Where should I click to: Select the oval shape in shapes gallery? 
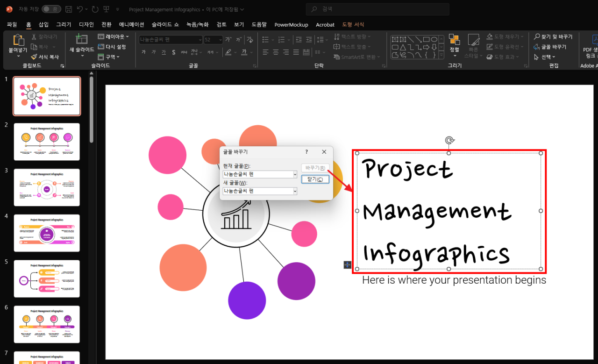coord(434,40)
